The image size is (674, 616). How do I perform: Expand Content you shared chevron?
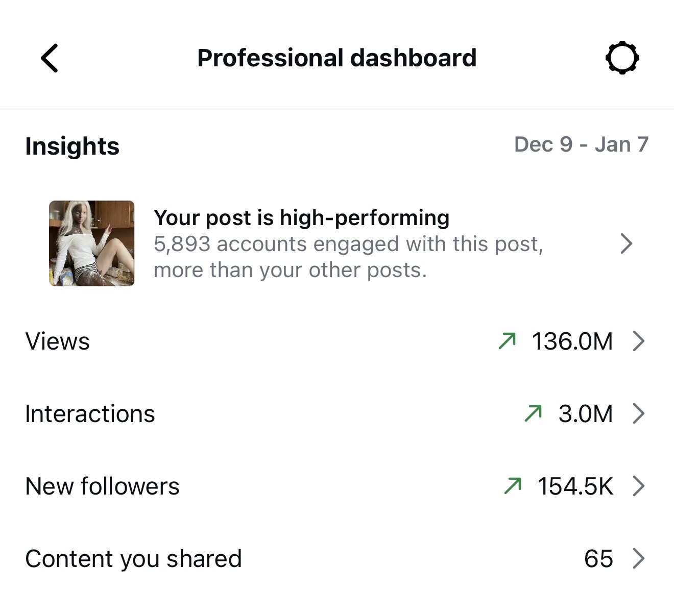(638, 558)
